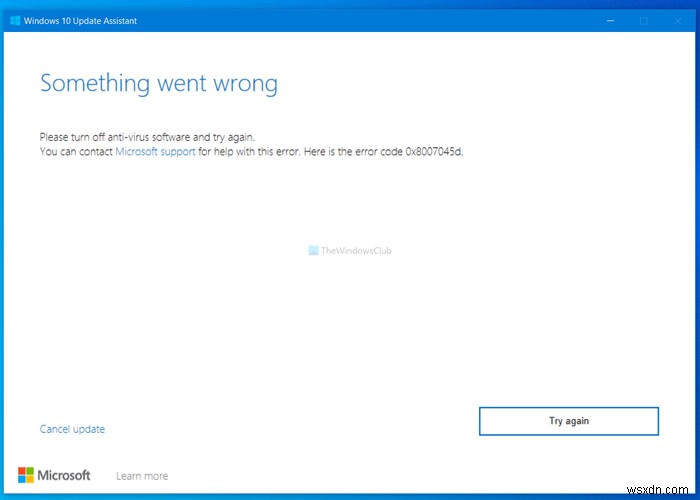700x500 pixels.
Task: Click the maximize button in title bar
Action: click(x=644, y=21)
